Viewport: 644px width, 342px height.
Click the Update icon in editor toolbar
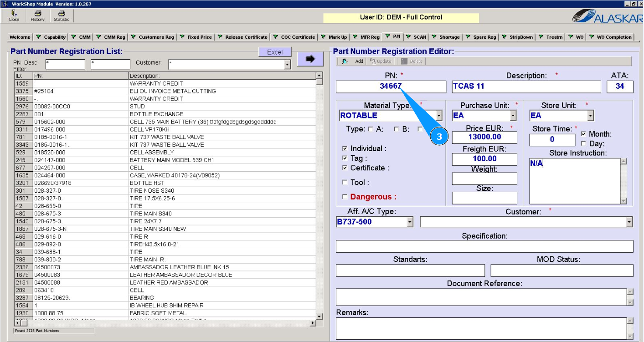(x=373, y=61)
